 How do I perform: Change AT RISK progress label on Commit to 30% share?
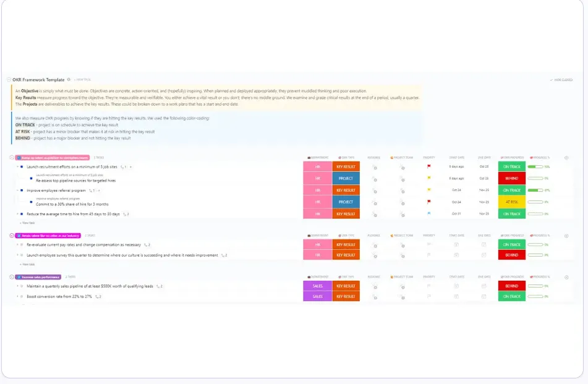point(512,202)
